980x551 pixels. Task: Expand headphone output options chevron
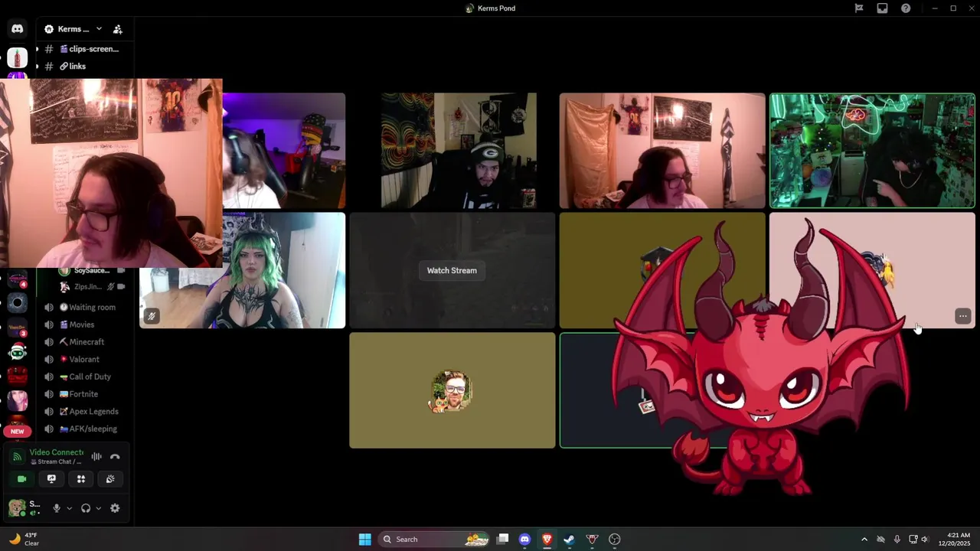click(98, 508)
